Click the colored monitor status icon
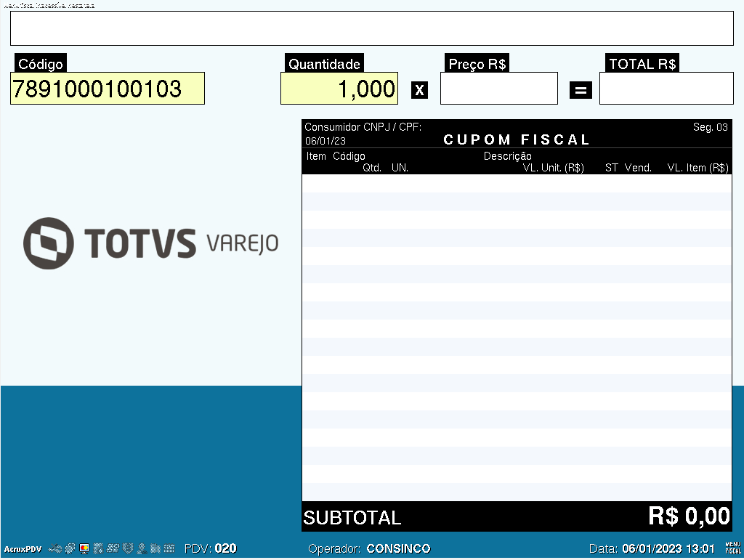Viewport: 744px width, 560px height. 84,548
